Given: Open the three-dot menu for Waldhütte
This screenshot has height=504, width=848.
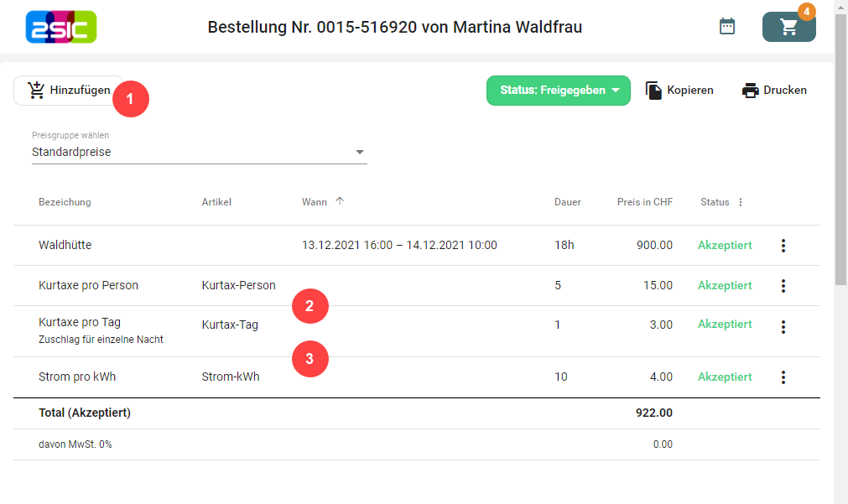Looking at the screenshot, I should click(783, 246).
